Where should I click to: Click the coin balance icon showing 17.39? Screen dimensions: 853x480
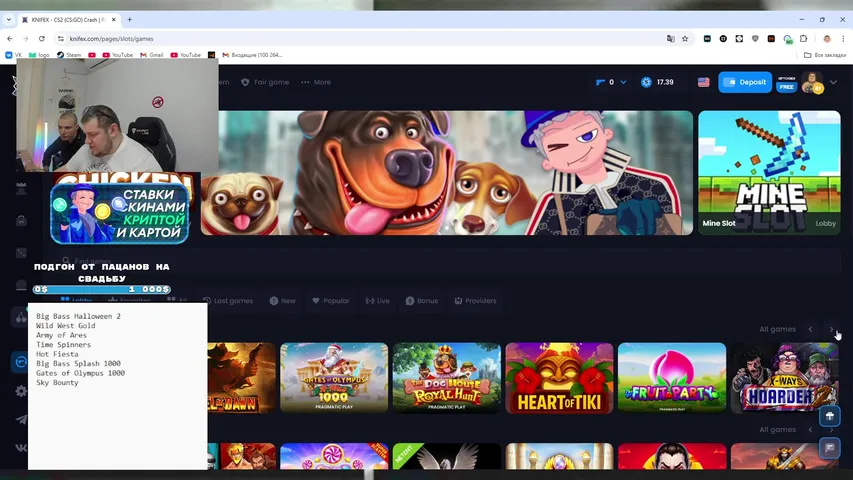tap(646, 82)
